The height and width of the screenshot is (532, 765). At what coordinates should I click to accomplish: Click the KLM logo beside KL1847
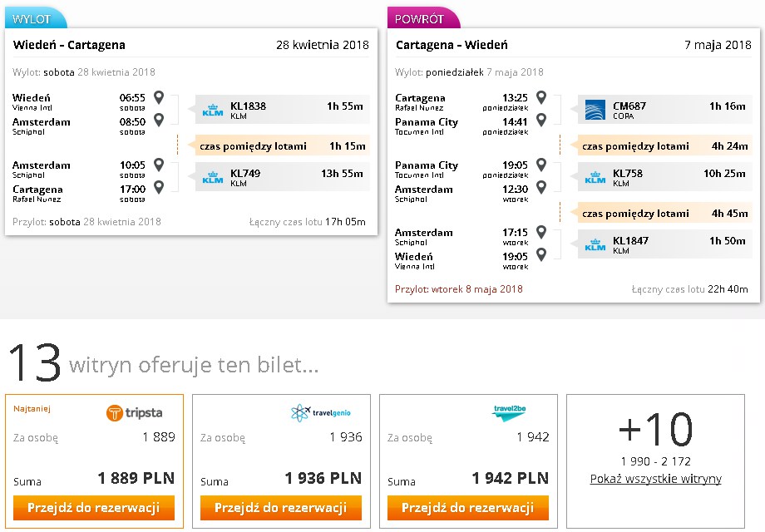tap(595, 244)
